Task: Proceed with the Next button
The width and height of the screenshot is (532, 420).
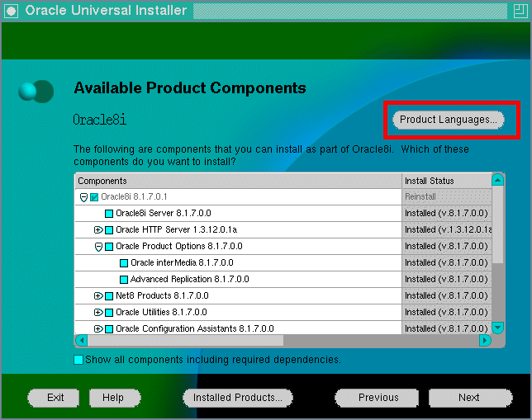Action: pyautogui.click(x=470, y=398)
